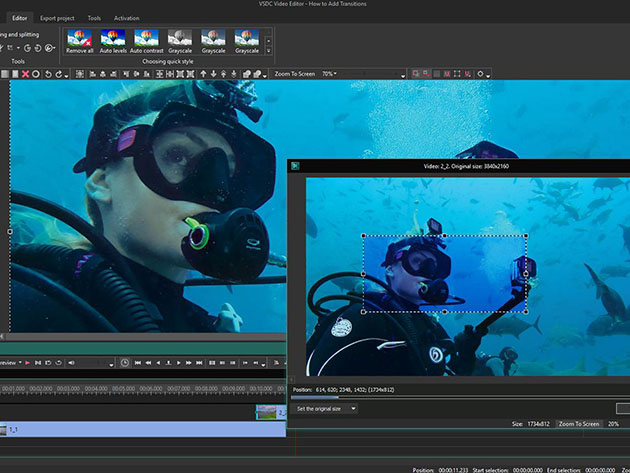Image resolution: width=630 pixels, height=473 pixels.
Task: Jump to start of timeline
Action: [x=138, y=362]
